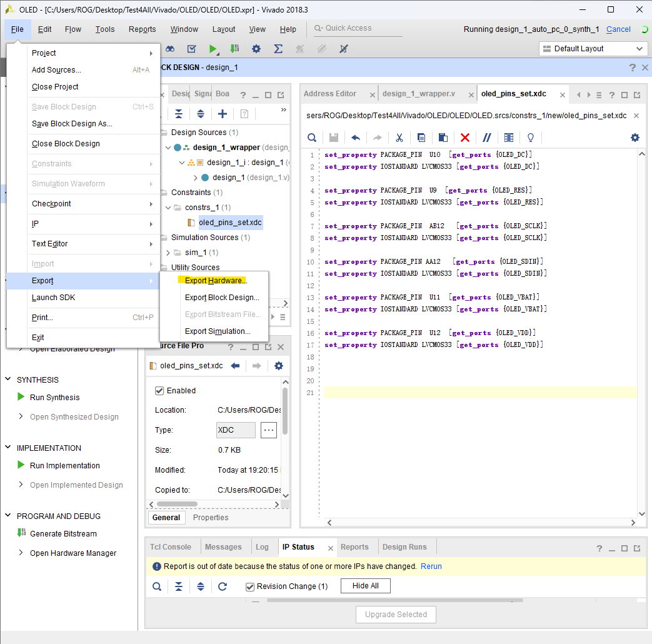The image size is (652, 644).
Task: Cut selection with scissors icon
Action: click(399, 138)
